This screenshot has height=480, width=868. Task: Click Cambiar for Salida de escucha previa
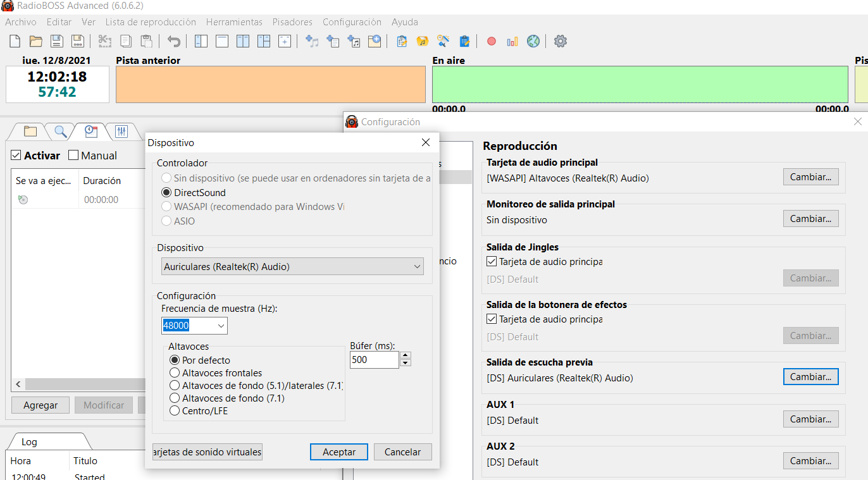click(x=811, y=377)
